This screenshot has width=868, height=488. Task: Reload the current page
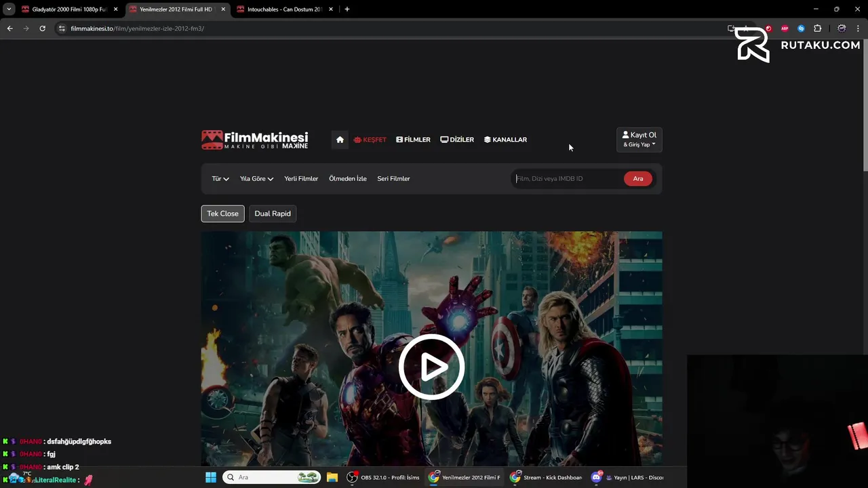(42, 28)
